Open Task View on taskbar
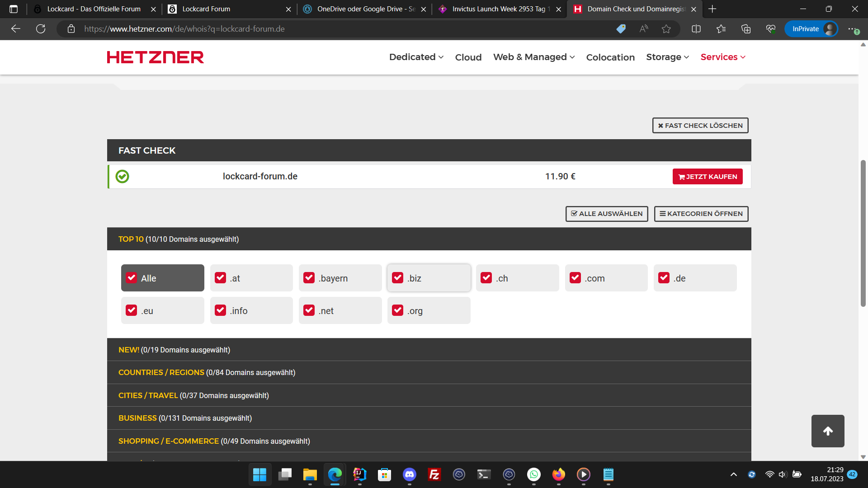The width and height of the screenshot is (868, 488). (285, 474)
